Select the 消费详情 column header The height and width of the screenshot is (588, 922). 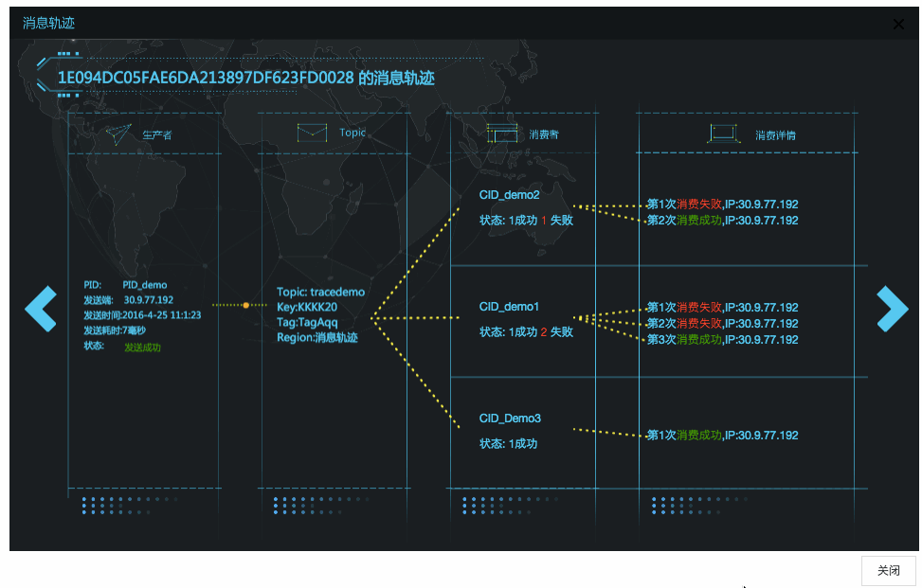tap(775, 135)
